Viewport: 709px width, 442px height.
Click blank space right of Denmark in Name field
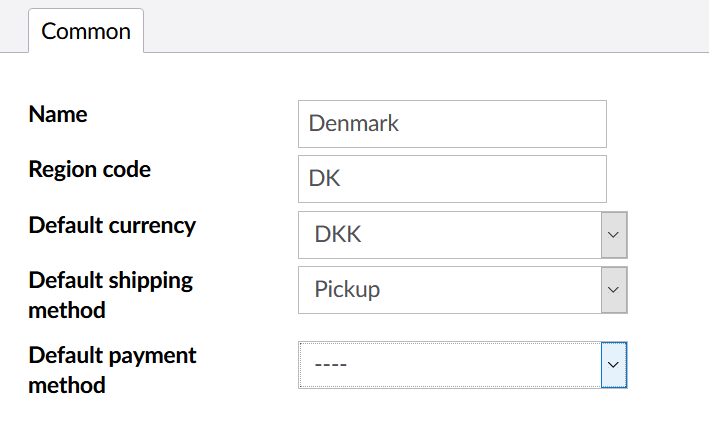pos(502,124)
